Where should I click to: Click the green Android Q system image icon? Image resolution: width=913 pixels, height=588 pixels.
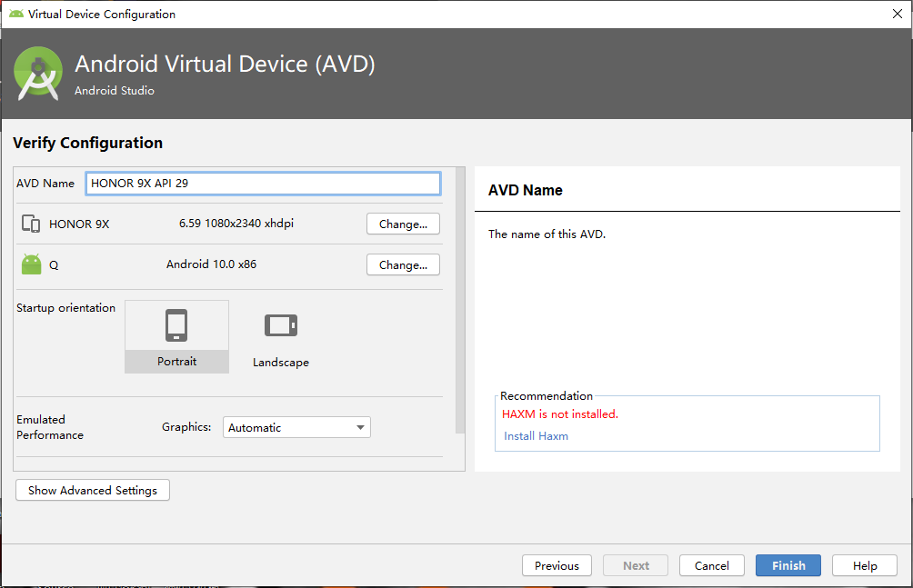[32, 264]
